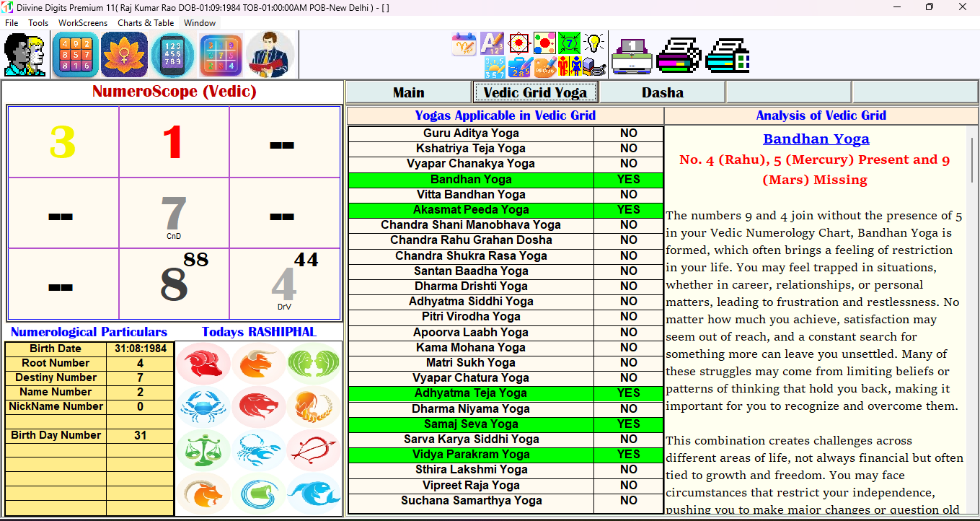
Task: Open the lightbulb tips icon
Action: [593, 43]
